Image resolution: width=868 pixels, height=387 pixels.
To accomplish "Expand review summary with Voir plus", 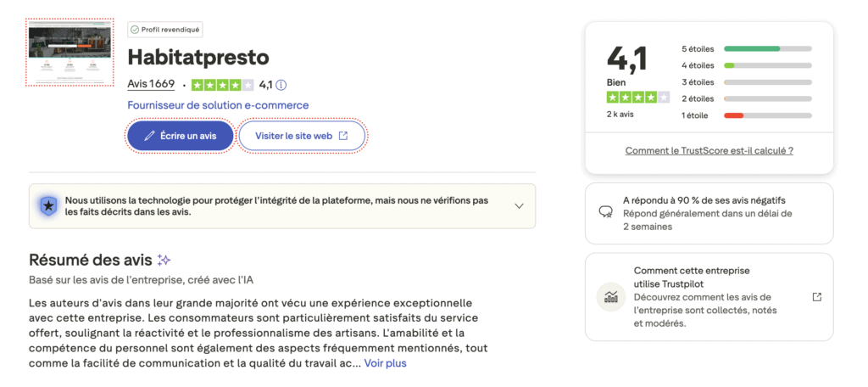I will coord(386,364).
